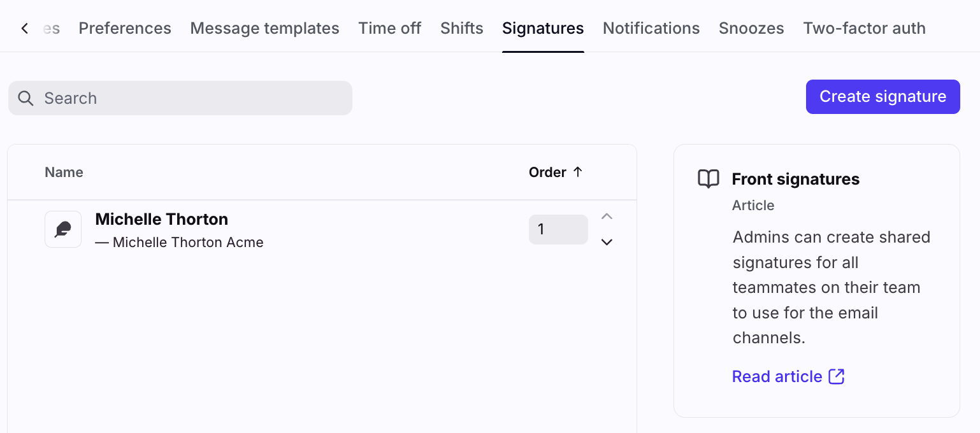Move signature order down with chevron
This screenshot has height=433, width=980.
[607, 242]
